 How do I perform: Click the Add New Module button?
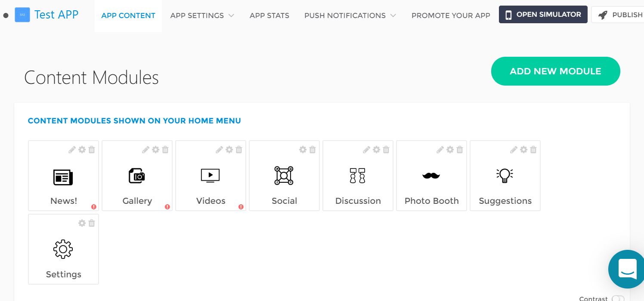555,71
